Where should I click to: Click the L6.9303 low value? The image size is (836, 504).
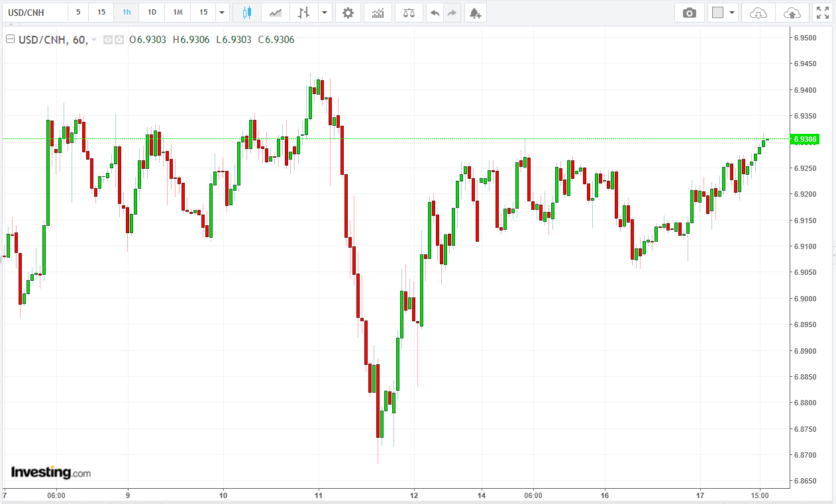point(233,40)
